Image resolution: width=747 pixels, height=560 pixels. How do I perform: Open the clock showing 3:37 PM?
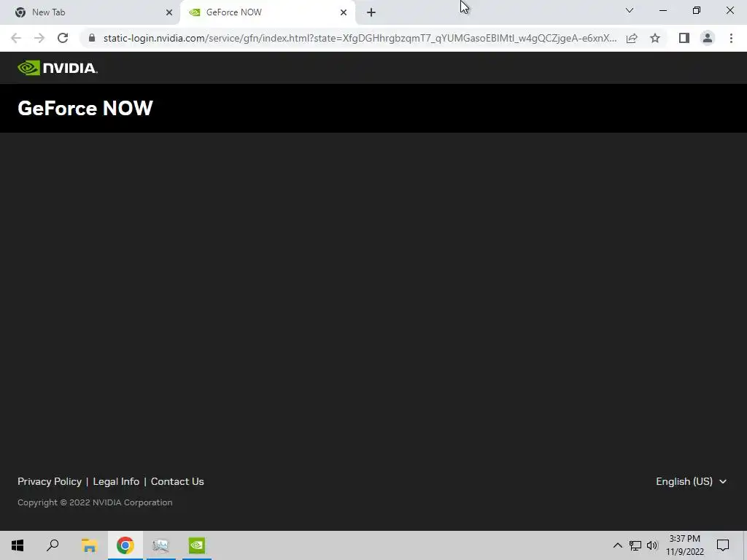coord(684,545)
